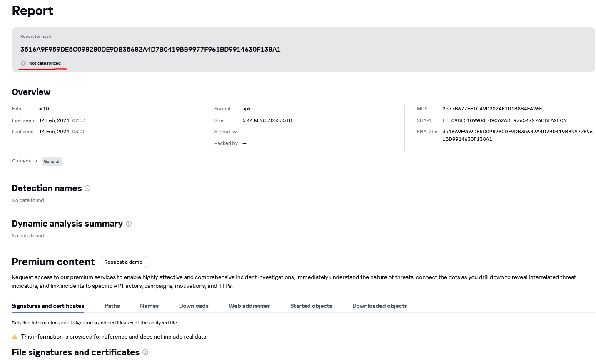
Task: Open File signatures and certificates info icon
Action: point(145,352)
